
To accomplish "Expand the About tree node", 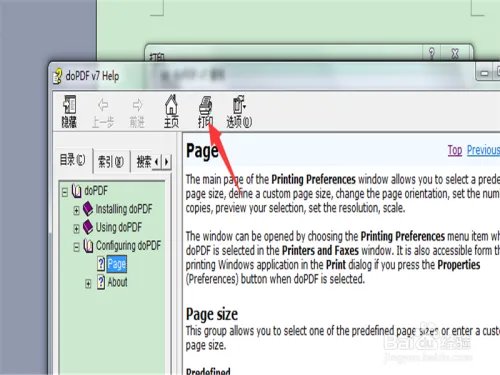I will pos(88,284).
